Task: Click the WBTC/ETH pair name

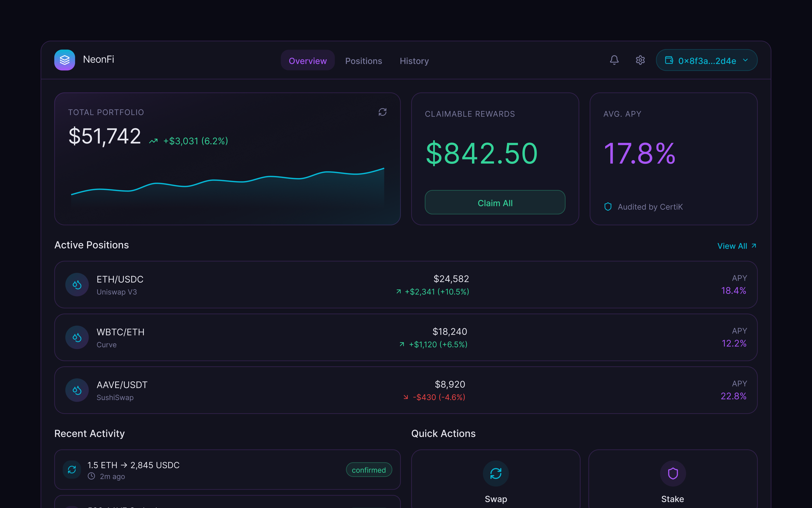Action: click(x=121, y=332)
